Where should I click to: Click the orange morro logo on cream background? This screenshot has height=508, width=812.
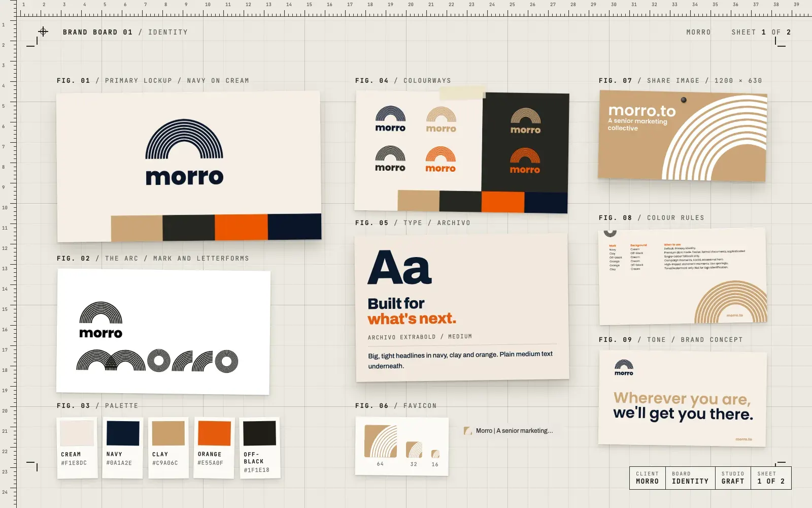pyautogui.click(x=441, y=160)
